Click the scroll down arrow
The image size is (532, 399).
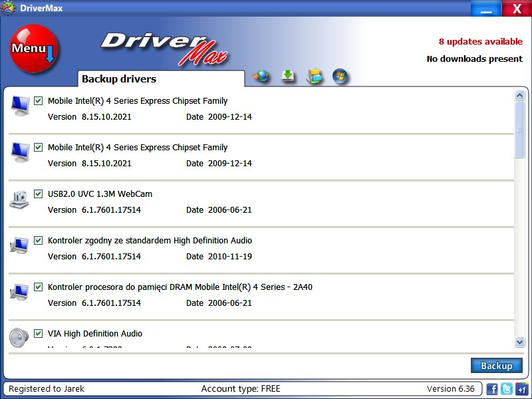click(519, 342)
